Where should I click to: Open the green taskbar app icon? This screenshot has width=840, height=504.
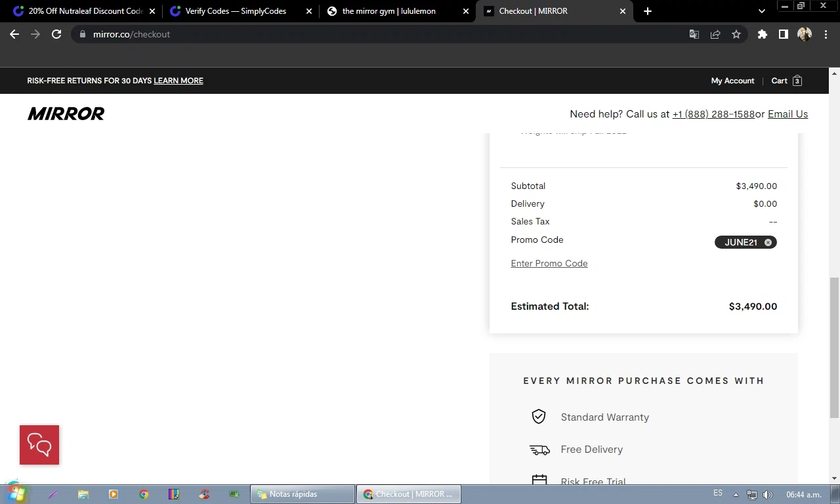(234, 494)
